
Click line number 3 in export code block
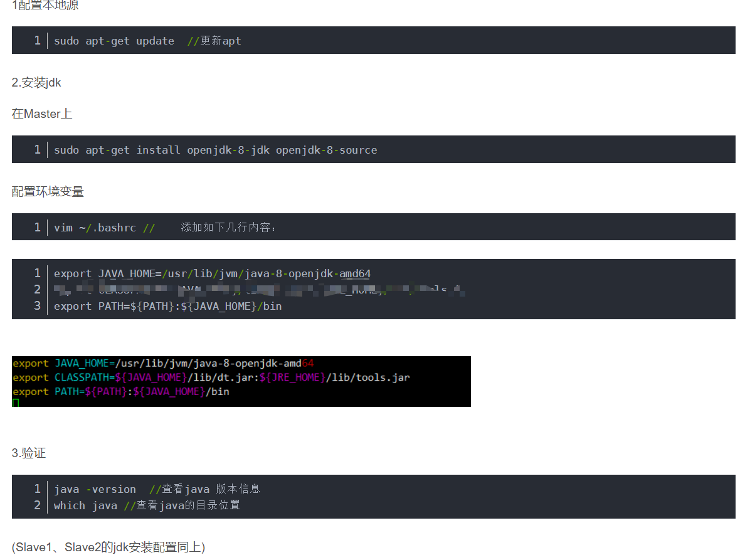point(37,305)
